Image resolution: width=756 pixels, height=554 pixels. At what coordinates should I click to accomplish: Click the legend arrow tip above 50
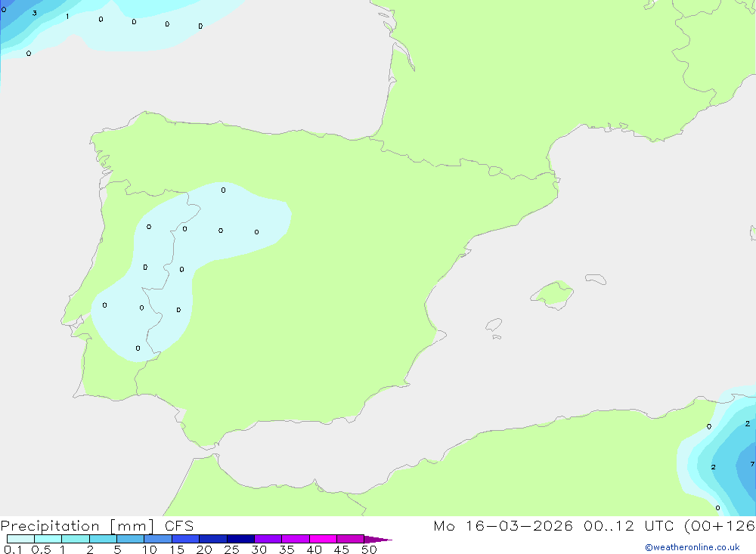tap(378, 540)
